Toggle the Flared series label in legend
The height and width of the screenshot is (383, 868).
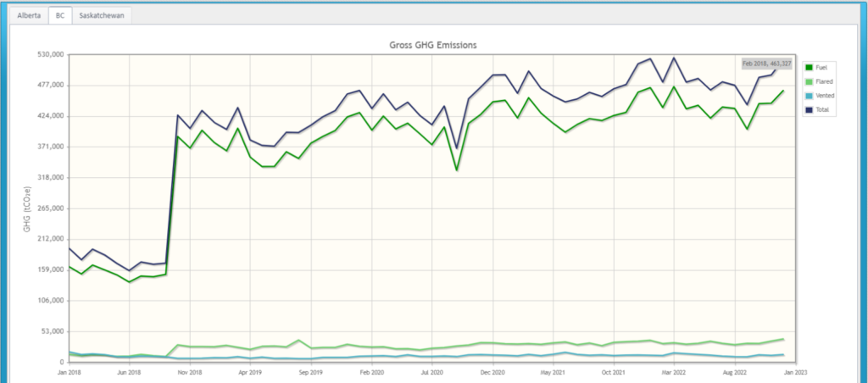(x=826, y=81)
